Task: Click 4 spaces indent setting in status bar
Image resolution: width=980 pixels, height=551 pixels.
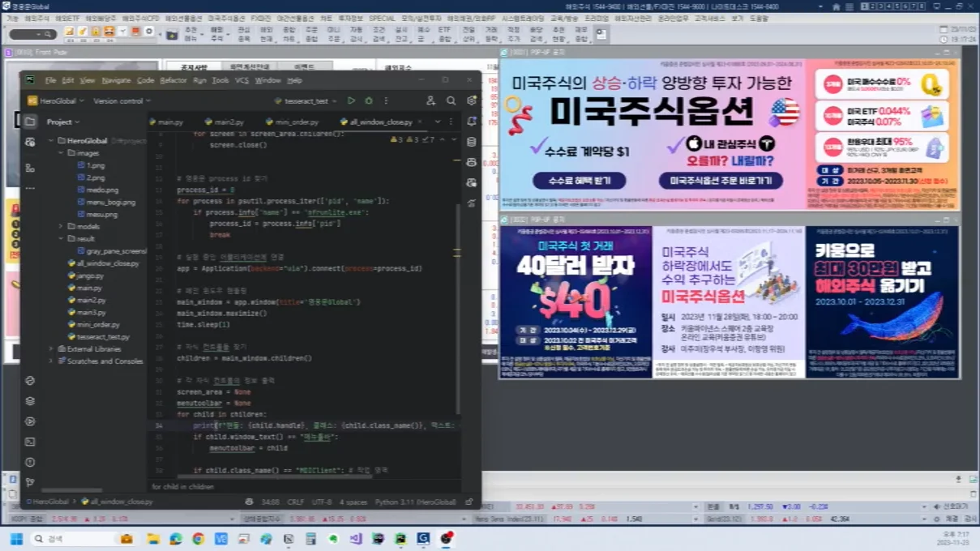Action: [x=353, y=502]
